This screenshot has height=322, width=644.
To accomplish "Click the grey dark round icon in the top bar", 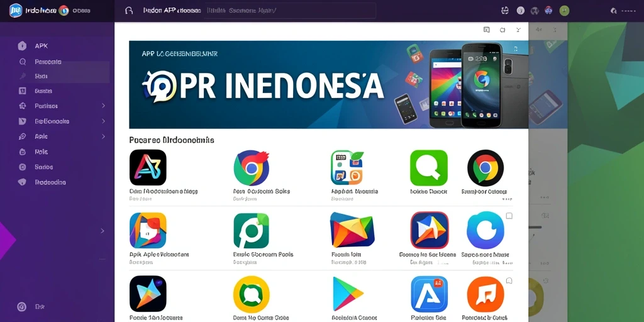I will [x=535, y=11].
